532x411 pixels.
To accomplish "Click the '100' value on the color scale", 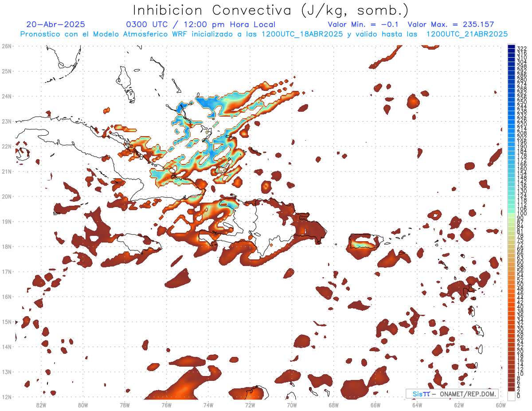I will coord(522,214).
